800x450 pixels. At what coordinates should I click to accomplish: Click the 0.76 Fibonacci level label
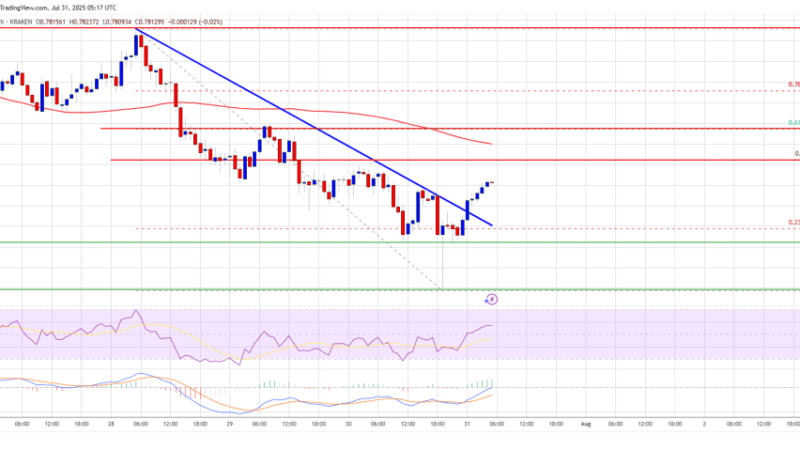point(794,85)
